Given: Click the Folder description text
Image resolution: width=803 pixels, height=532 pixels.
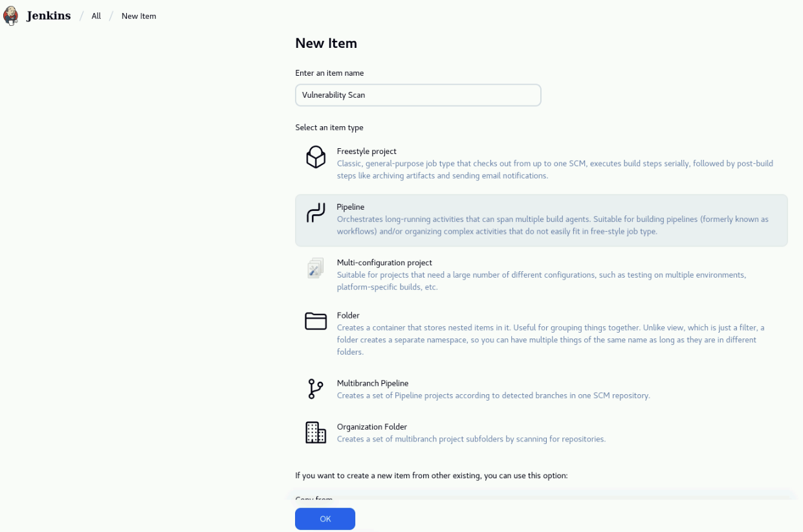Looking at the screenshot, I should [541, 340].
